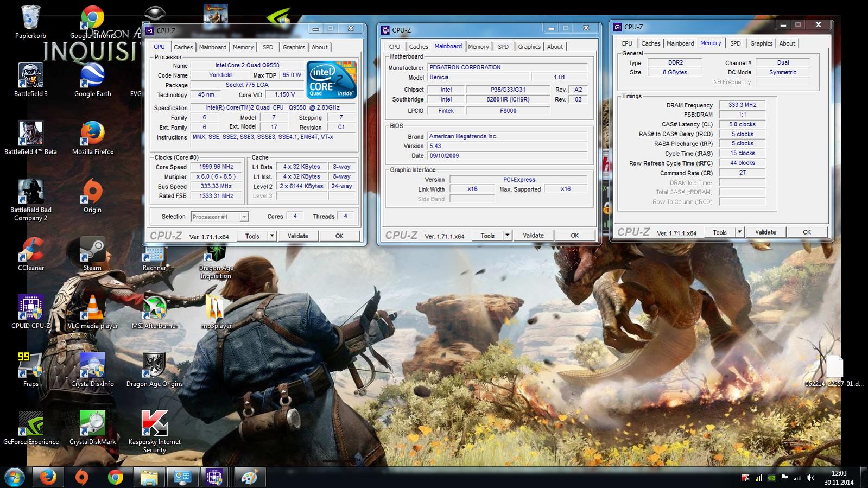Viewport: 868px width, 488px height.
Task: Open Firefox from the taskbar
Action: [x=48, y=478]
